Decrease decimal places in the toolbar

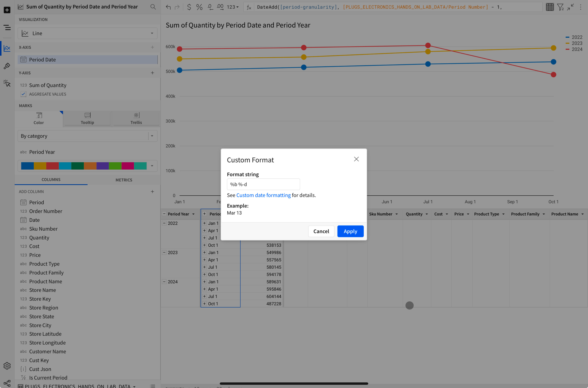(210, 7)
